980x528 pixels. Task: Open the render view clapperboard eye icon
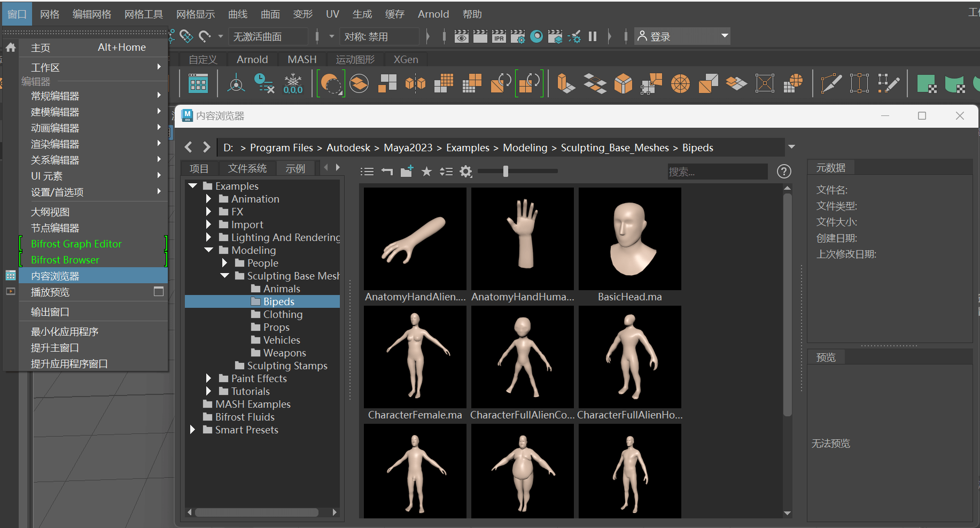462,36
